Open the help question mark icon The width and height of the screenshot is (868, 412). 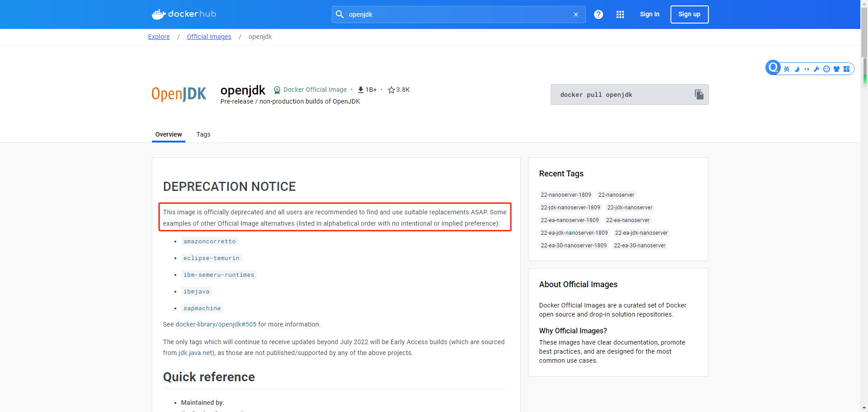[599, 14]
